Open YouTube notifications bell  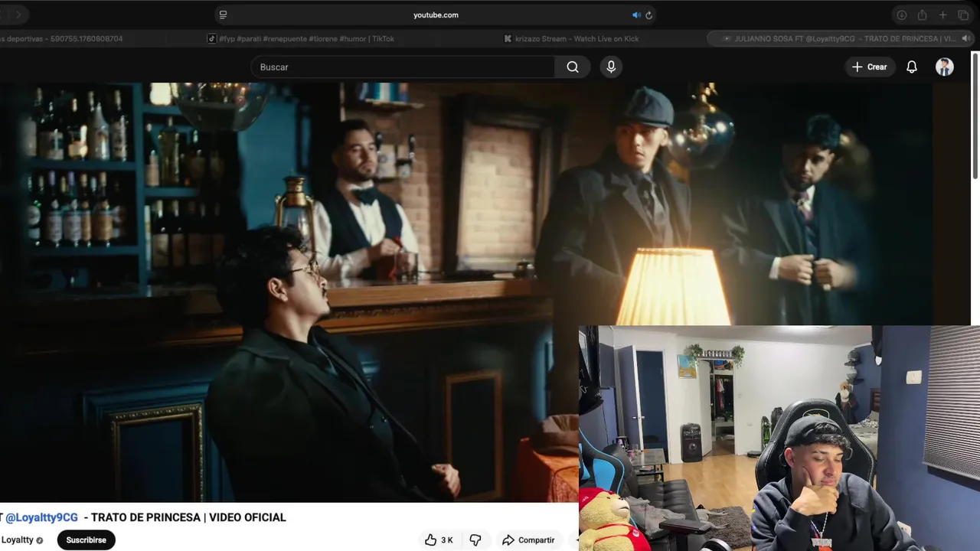tap(912, 67)
